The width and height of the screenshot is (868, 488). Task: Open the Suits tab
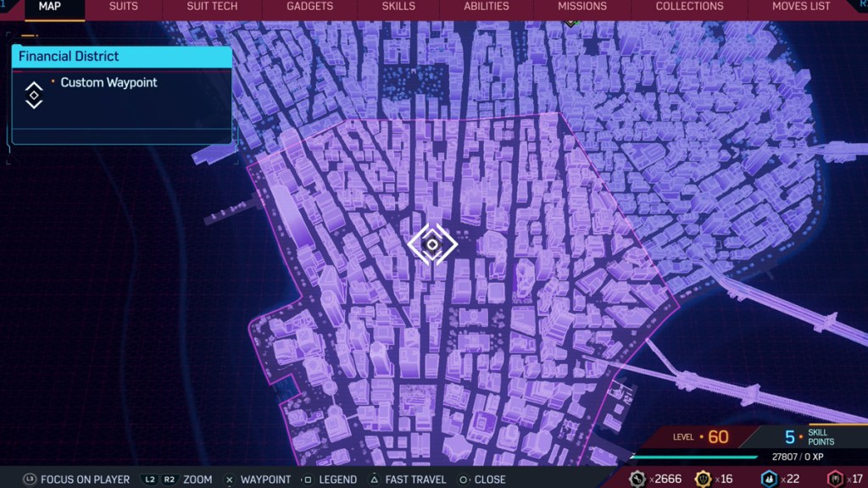pyautogui.click(x=124, y=7)
